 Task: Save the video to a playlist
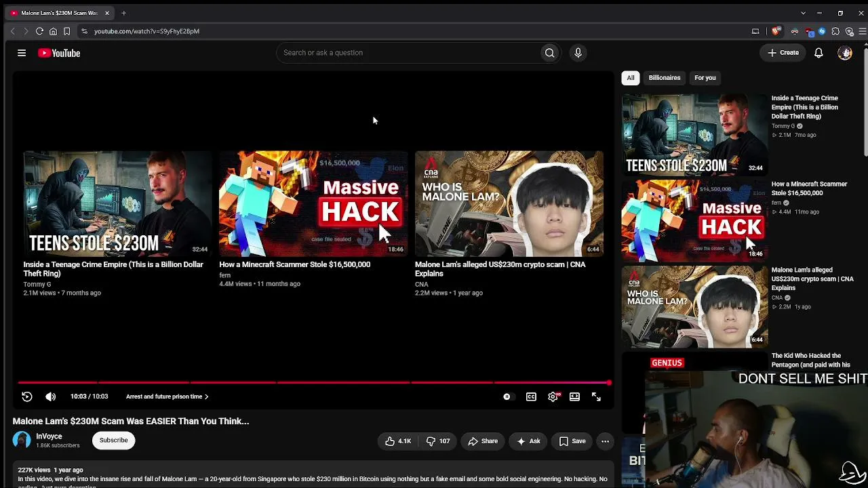pyautogui.click(x=572, y=441)
